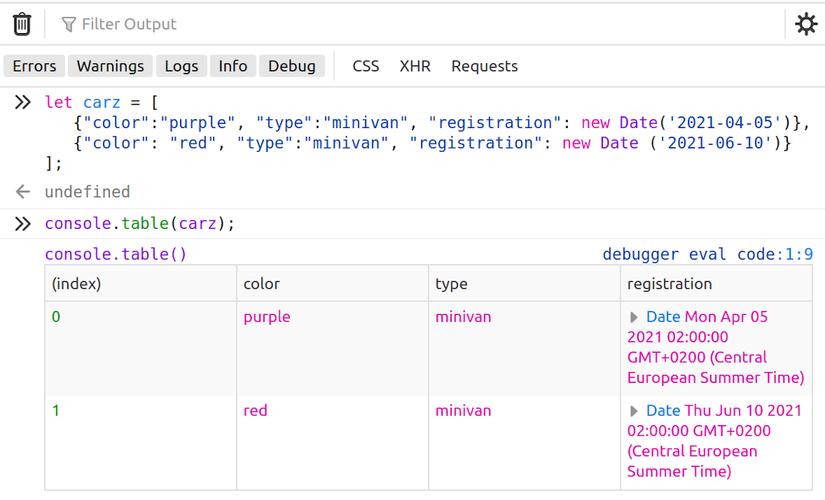Expand the Date Mon Apr 05 object
Screen dimensions: 825x500
[x=634, y=318]
